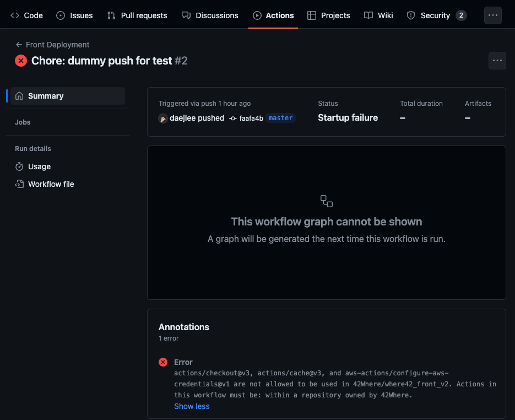
Task: Switch to the Discussions tab
Action: (210, 15)
